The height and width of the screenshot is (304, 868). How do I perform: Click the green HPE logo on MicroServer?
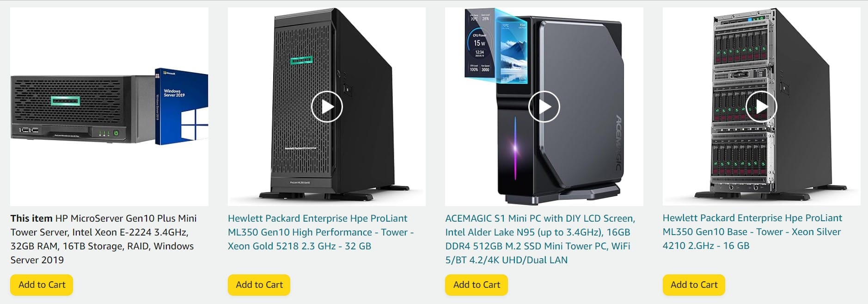click(65, 101)
